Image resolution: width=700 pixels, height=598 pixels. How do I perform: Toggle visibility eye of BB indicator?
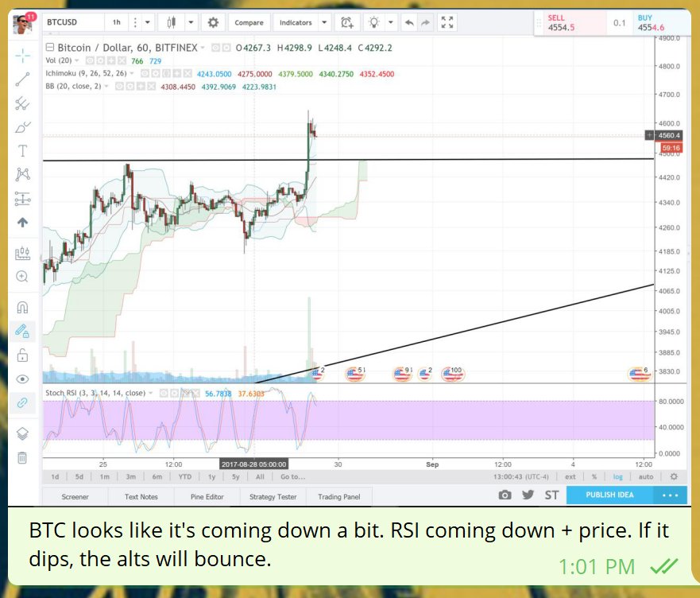(119, 86)
